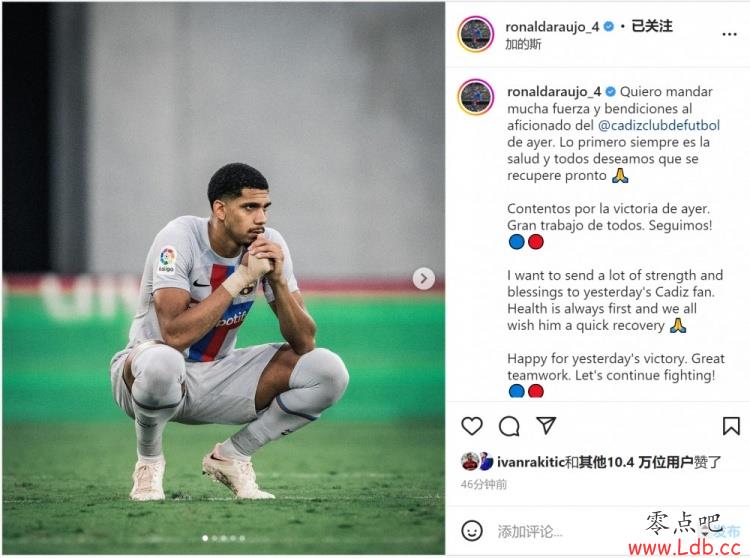The height and width of the screenshot is (558, 750).
Task: Open the emoji picker smiley icon
Action: pyautogui.click(x=472, y=531)
